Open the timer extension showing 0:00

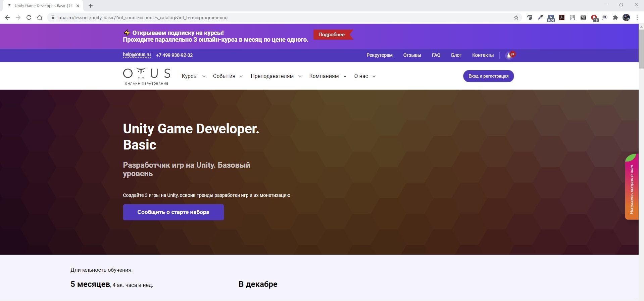(x=551, y=18)
